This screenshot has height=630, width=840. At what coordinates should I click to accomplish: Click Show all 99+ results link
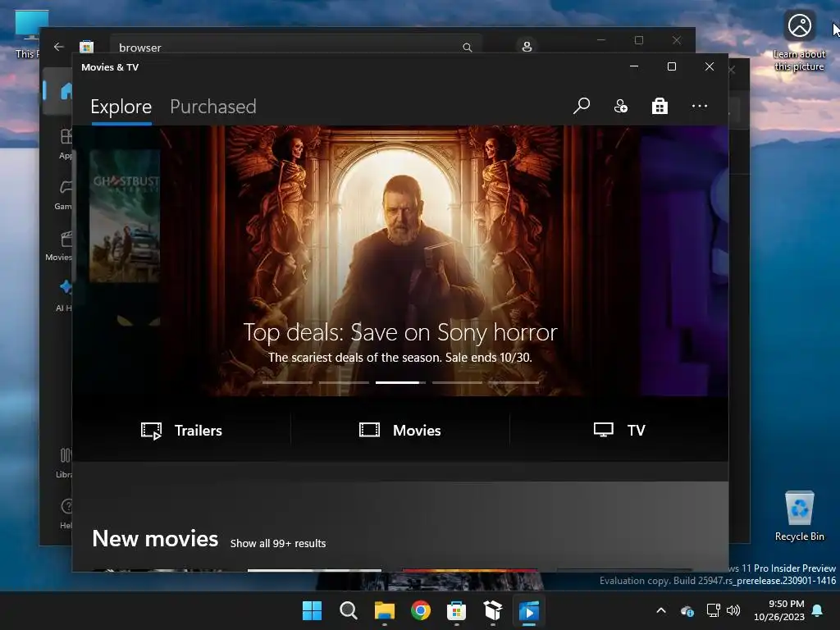278,543
